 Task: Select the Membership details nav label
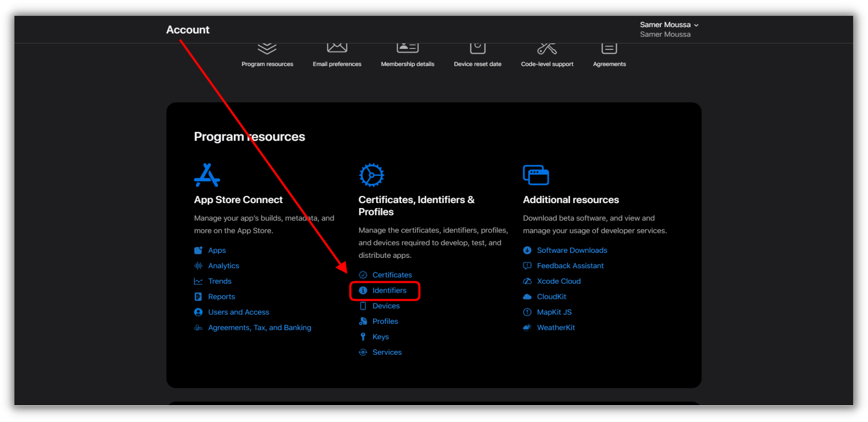pos(408,64)
